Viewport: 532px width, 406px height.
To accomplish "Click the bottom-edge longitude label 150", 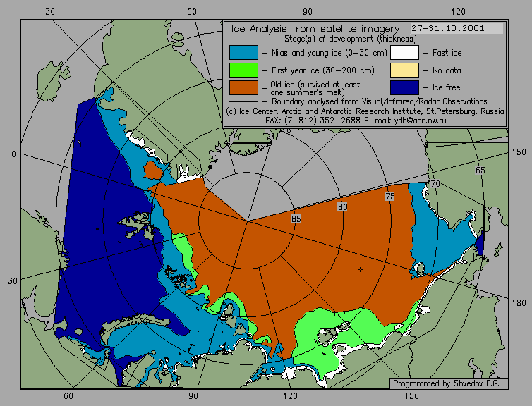I will point(412,396).
